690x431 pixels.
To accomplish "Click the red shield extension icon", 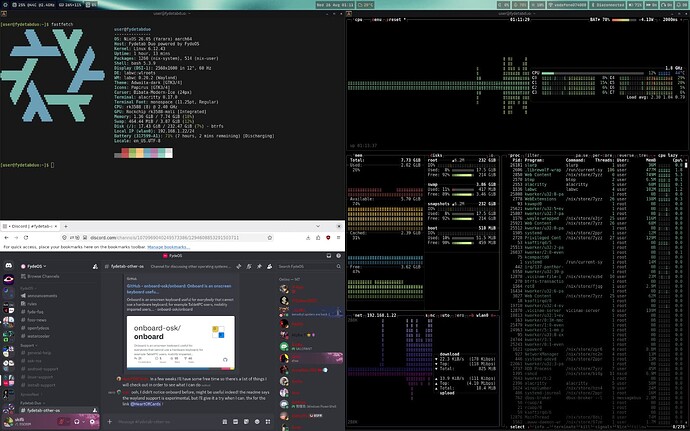I will point(328,238).
